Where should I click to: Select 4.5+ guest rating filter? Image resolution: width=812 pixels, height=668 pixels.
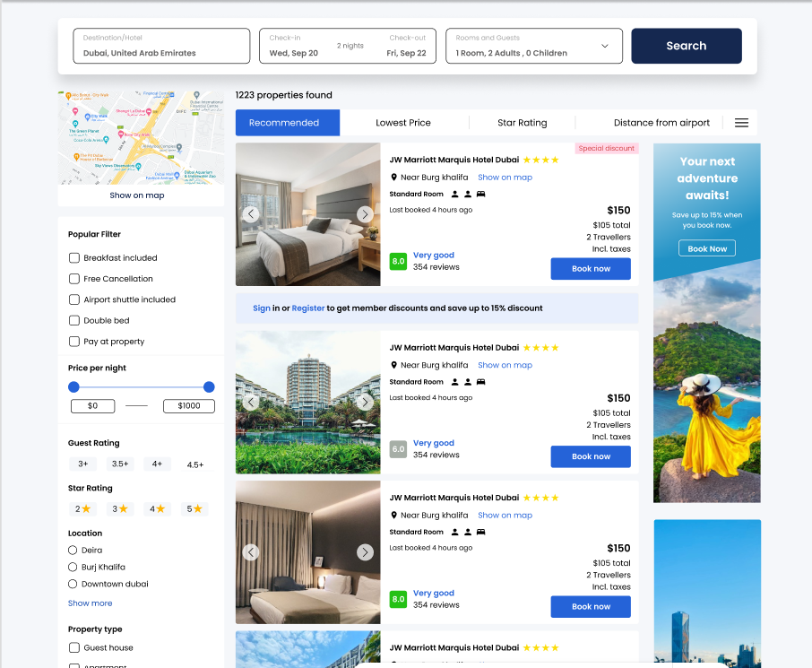[x=195, y=464]
